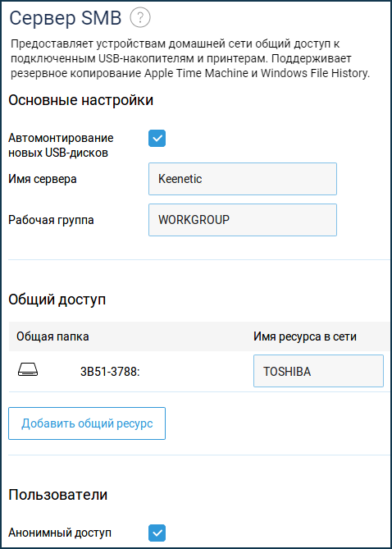The height and width of the screenshot is (549, 392).
Task: Click the Сервер SMB page title
Action: [66, 18]
